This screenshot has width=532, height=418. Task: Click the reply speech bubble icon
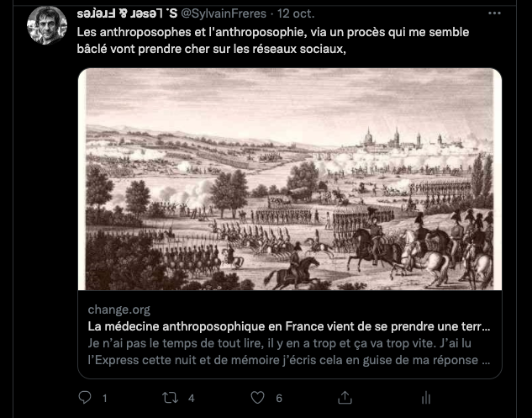85,397
